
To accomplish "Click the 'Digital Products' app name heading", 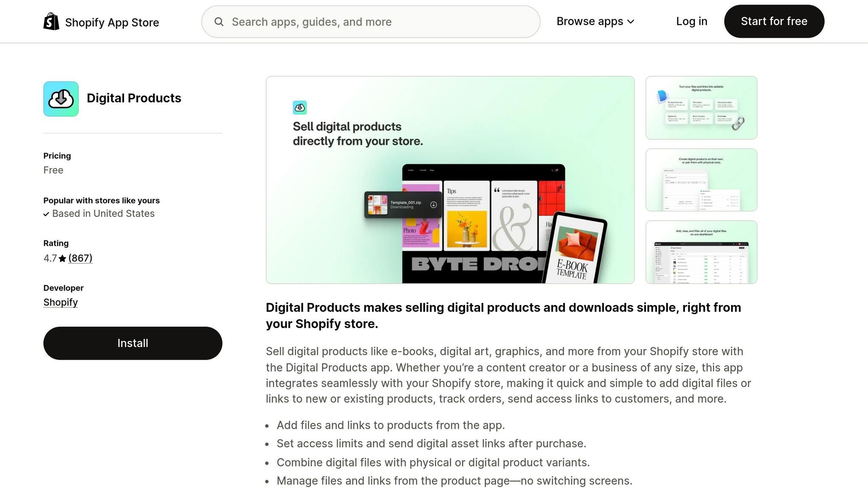I will coord(134,98).
